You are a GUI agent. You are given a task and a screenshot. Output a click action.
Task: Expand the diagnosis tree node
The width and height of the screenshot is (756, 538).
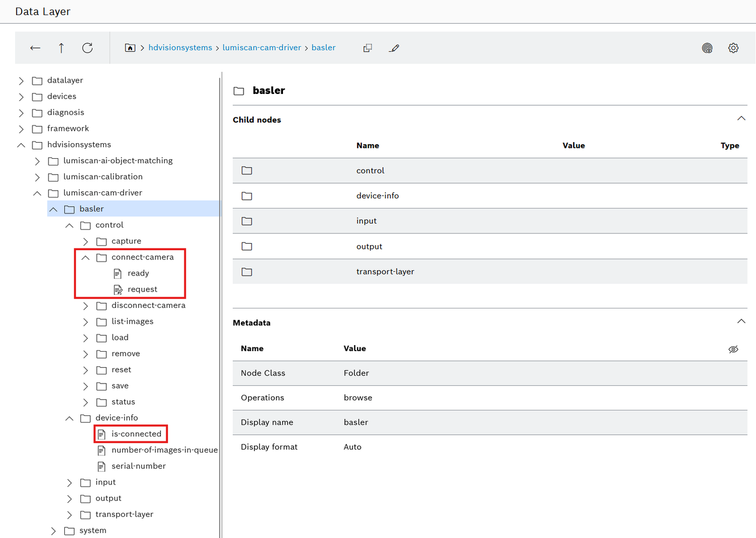point(21,113)
